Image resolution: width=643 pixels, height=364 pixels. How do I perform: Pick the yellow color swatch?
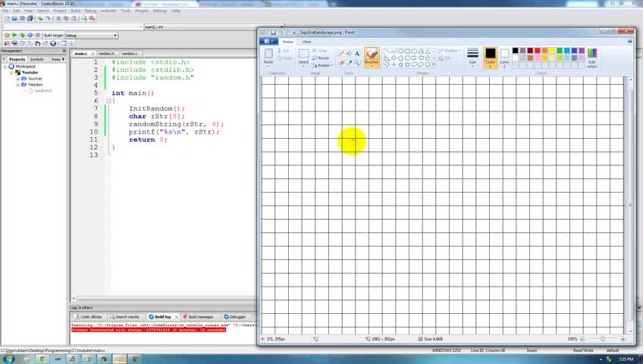[x=552, y=50]
